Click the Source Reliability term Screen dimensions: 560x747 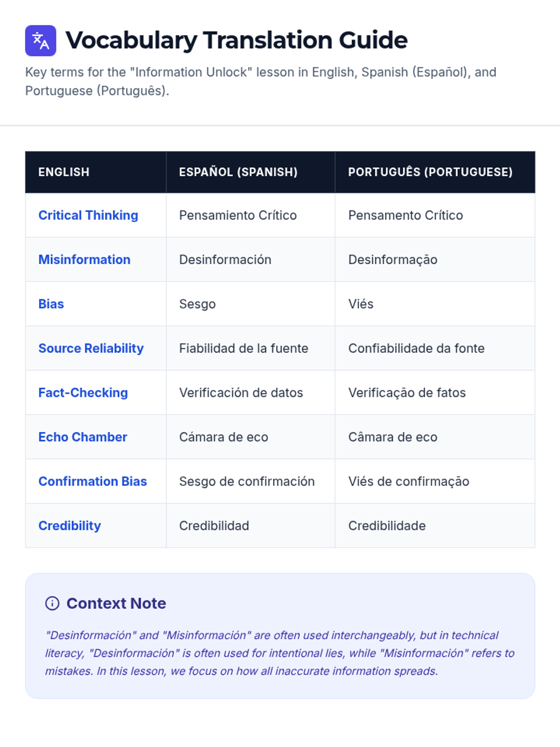click(91, 348)
